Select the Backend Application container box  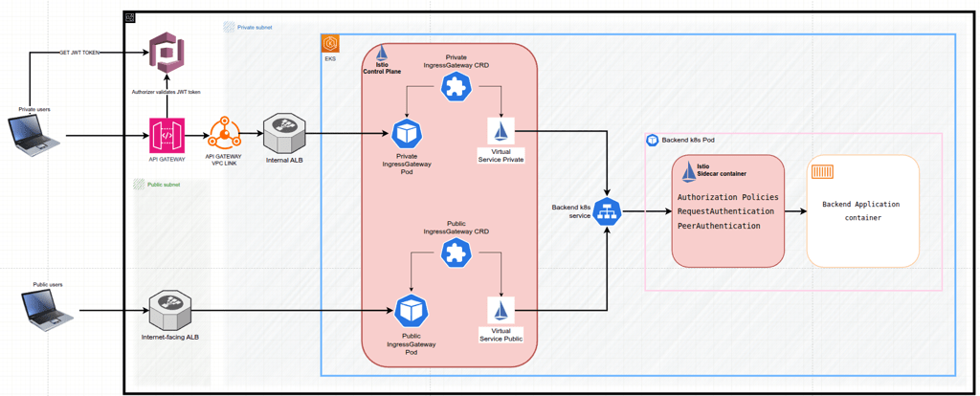862,210
